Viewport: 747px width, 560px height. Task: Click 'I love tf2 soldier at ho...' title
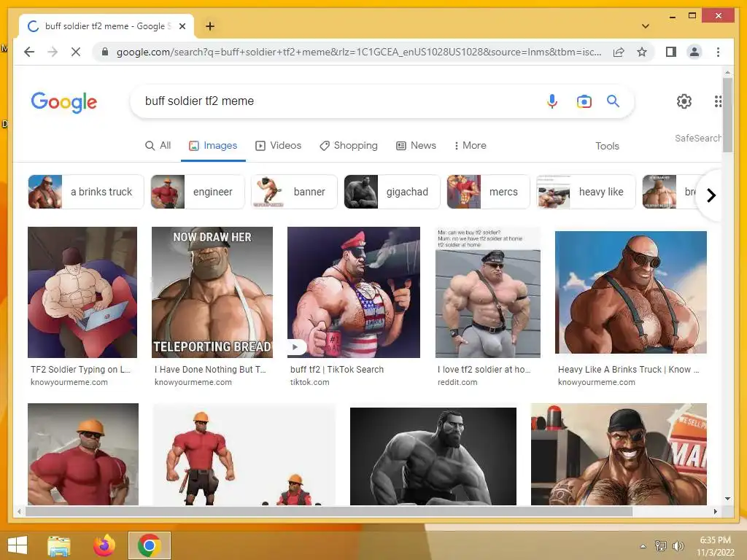coord(484,369)
